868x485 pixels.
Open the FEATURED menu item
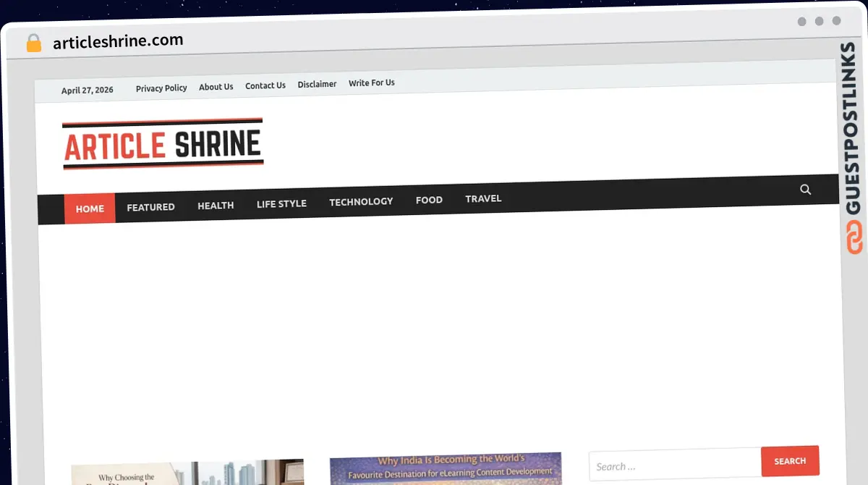pyautogui.click(x=150, y=207)
